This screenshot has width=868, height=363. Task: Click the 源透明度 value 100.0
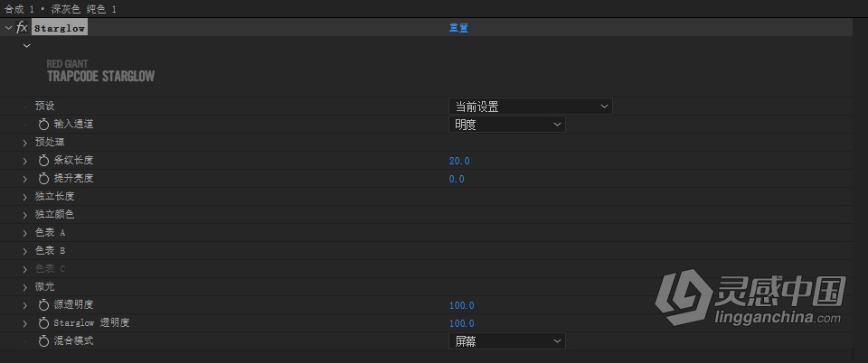[462, 305]
